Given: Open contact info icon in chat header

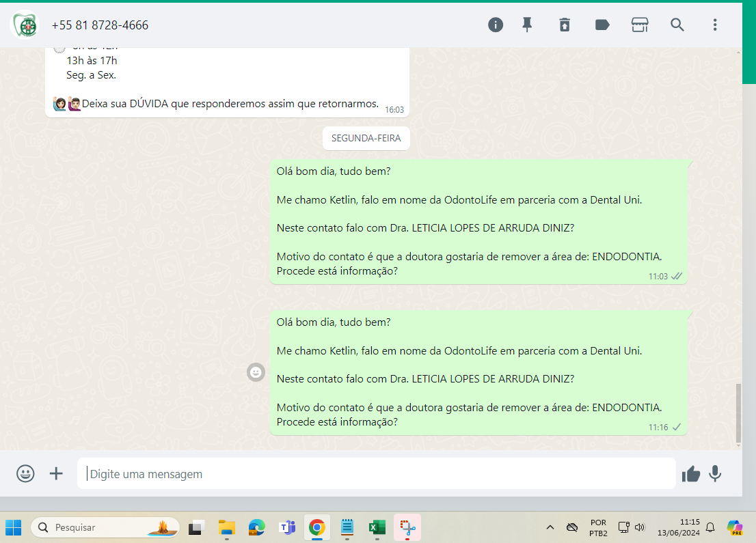Looking at the screenshot, I should point(495,25).
